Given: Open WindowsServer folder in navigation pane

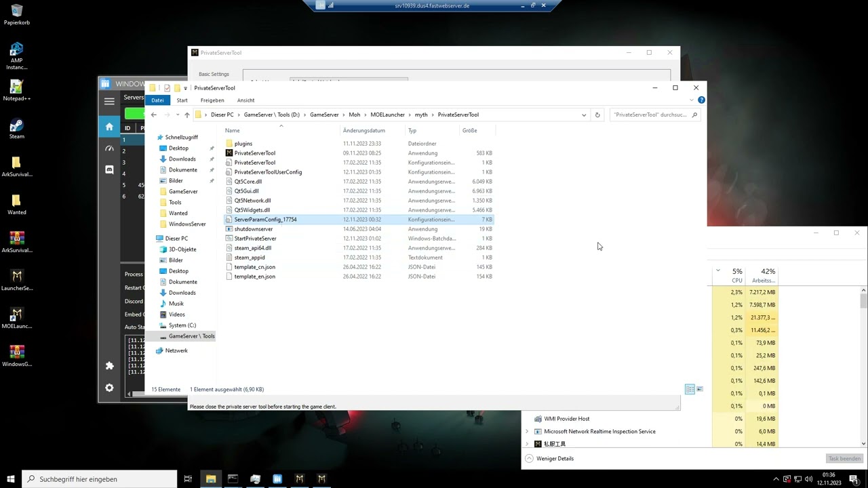Looking at the screenshot, I should (x=187, y=224).
